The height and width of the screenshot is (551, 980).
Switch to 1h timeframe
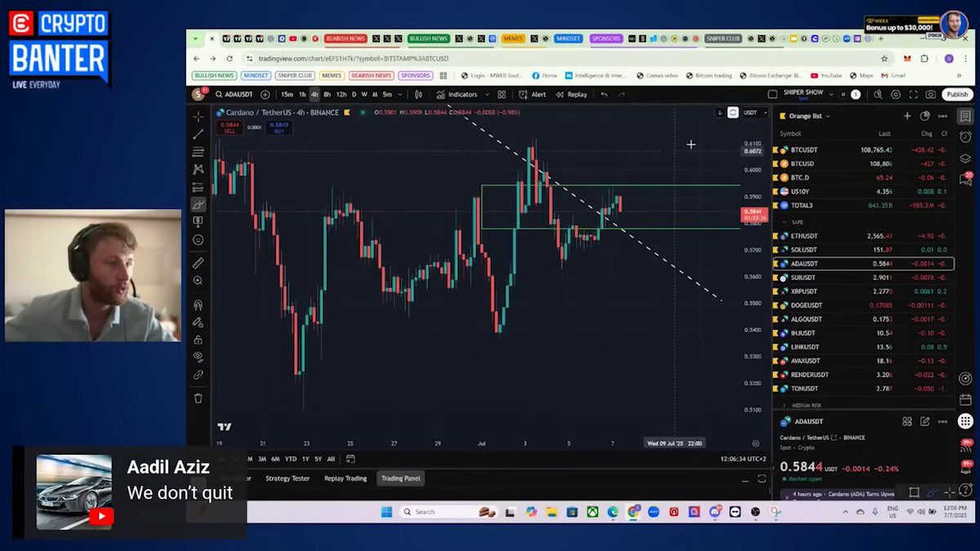pyautogui.click(x=302, y=95)
